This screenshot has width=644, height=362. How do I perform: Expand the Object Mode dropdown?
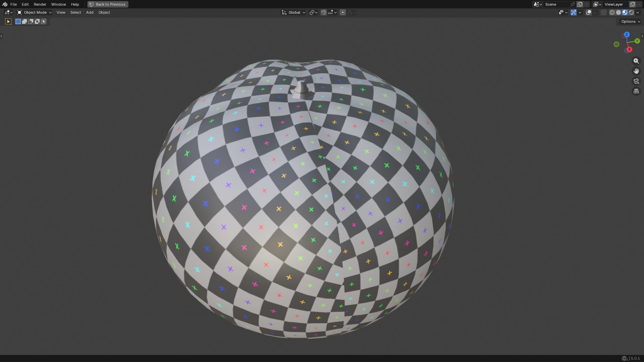(x=34, y=12)
